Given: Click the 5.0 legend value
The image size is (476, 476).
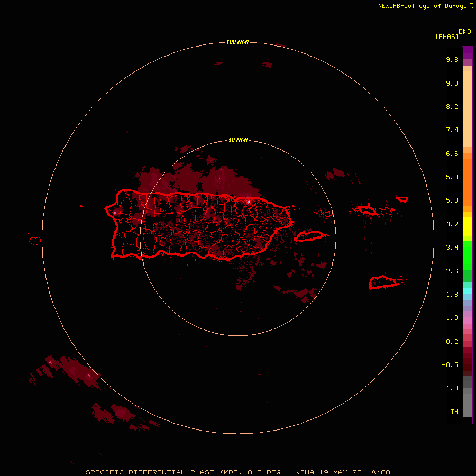Looking at the screenshot, I should point(452,200).
